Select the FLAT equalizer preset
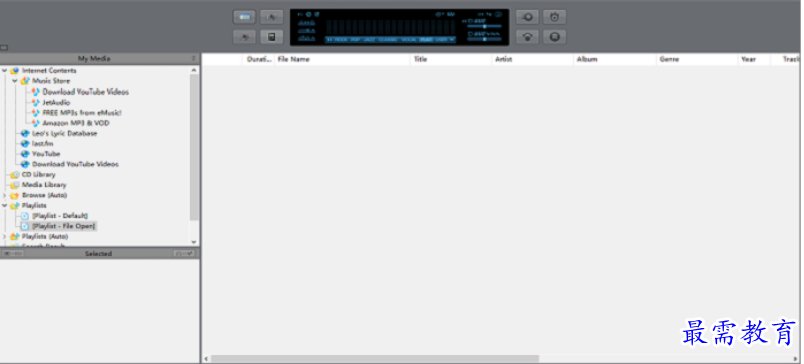Image resolution: width=804 pixels, height=364 pixels. tap(426, 39)
